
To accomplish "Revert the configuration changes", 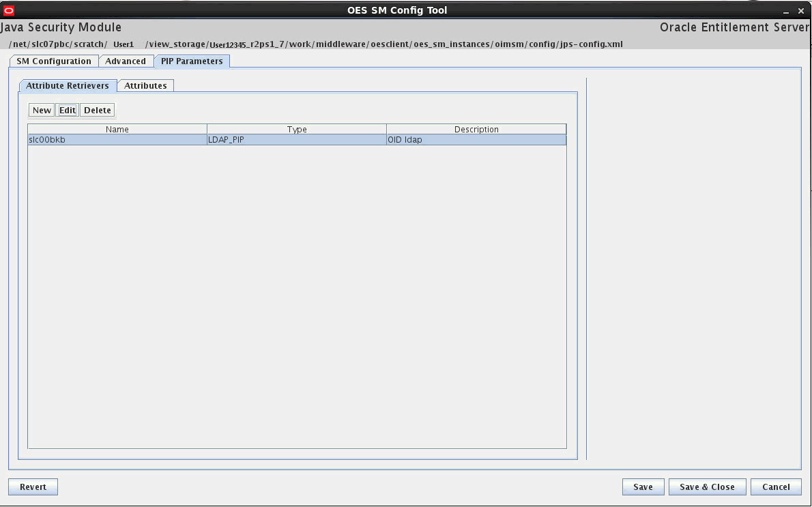I will point(33,487).
